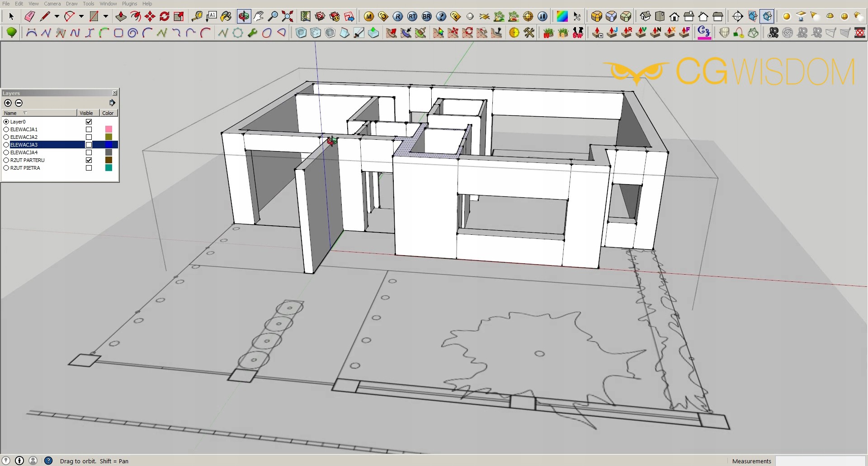Click the Zoom Extents tool
Viewport: 868px width, 466px height.
[288, 17]
